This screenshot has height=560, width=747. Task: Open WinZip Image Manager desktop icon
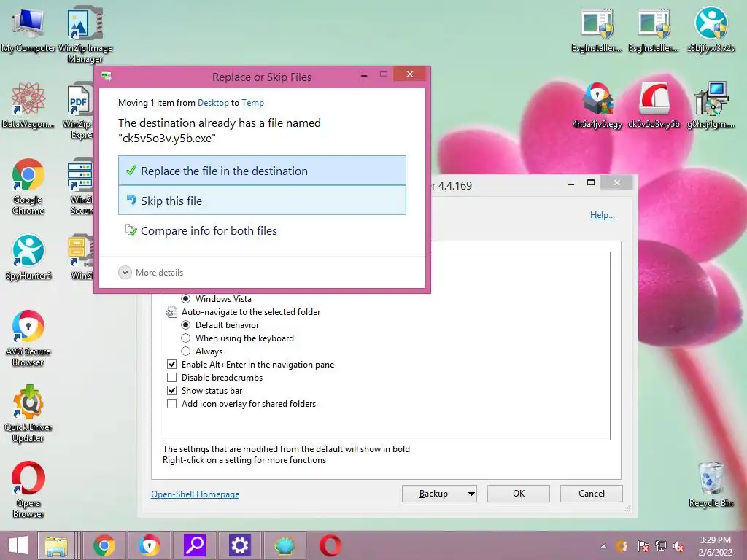(x=85, y=34)
